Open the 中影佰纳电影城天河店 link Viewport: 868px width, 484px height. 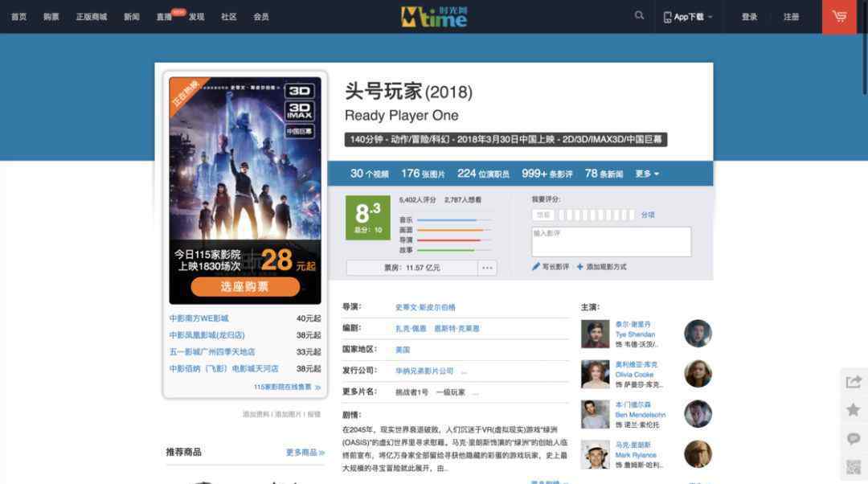point(224,368)
